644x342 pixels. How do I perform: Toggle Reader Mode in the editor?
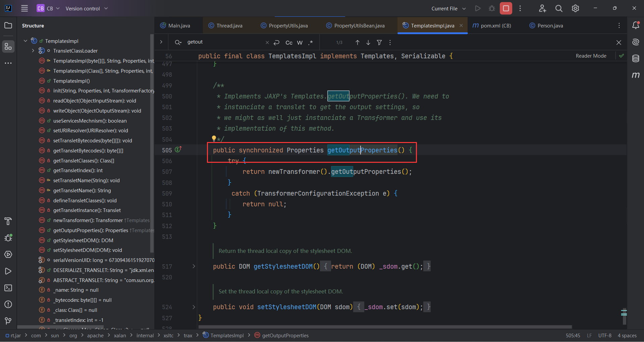pyautogui.click(x=591, y=56)
